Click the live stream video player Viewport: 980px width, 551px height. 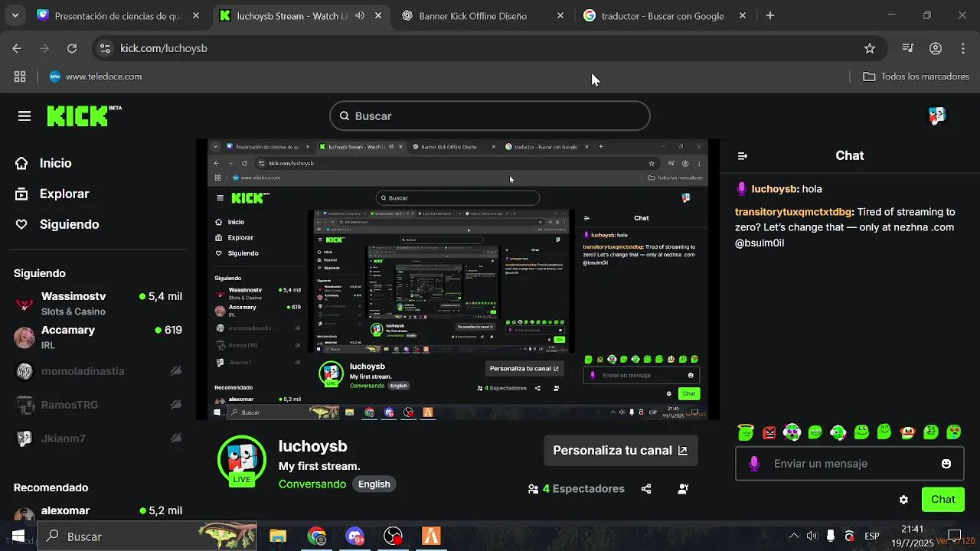tap(458, 279)
